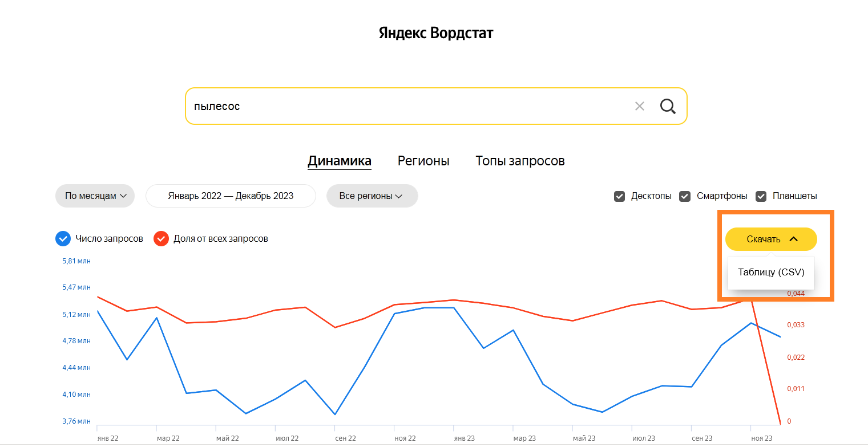Collapse the Скачать download menu

[771, 239]
